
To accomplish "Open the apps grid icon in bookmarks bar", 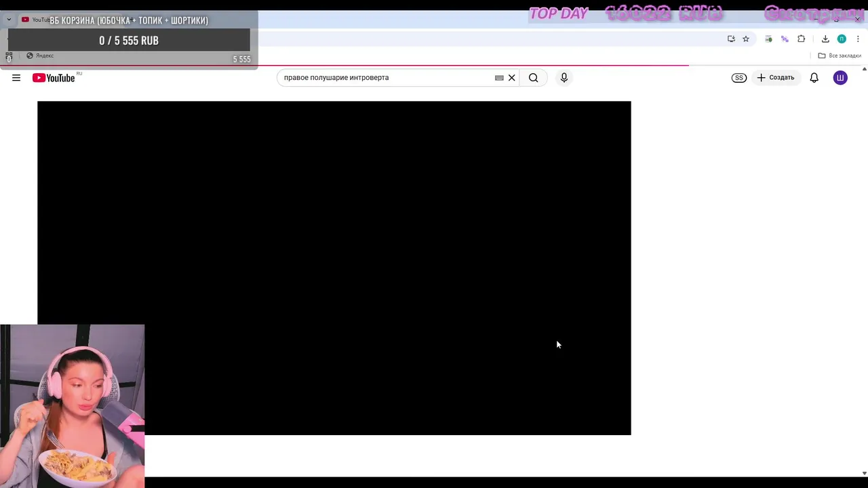I will tap(9, 56).
